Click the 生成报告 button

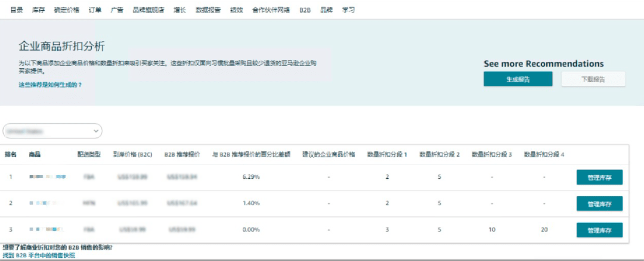pyautogui.click(x=518, y=79)
